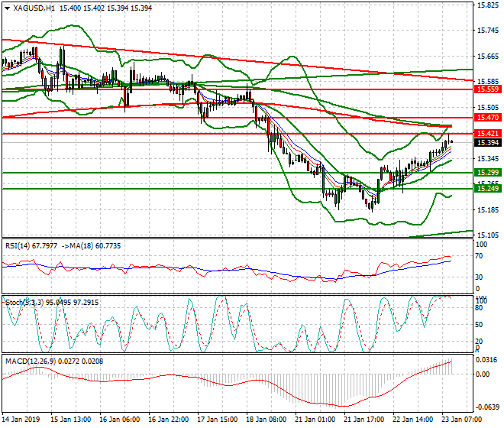Screen dimensions: 504x428
Task: Click the 21 Jan 17:00 time label
Action: click(x=363, y=420)
